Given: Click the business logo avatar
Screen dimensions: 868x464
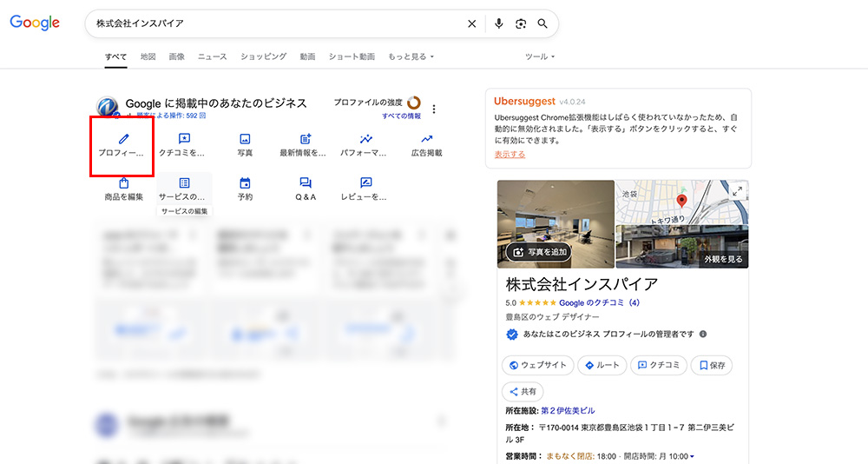Looking at the screenshot, I should (108, 106).
